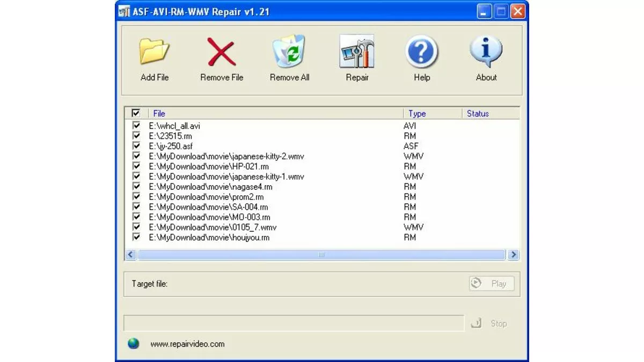Viewport: 644px width, 362px height.
Task: Sort by the Type column header
Action: coord(418,113)
